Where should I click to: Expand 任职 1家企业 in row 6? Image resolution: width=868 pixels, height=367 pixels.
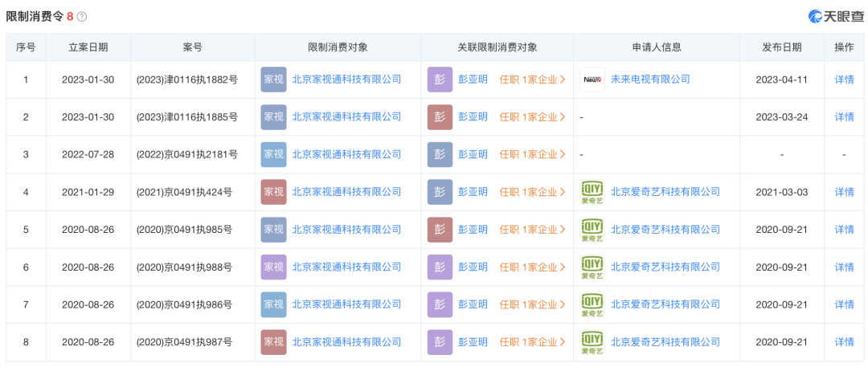532,267
